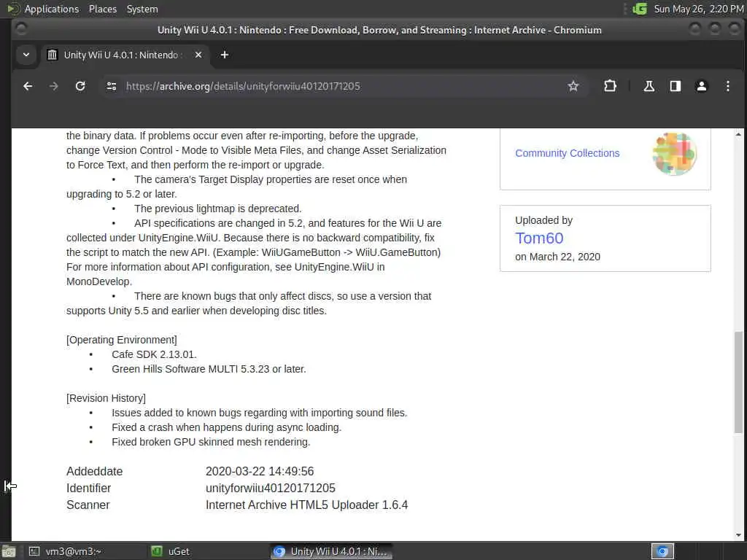Viewport: 747px width, 560px height.
Task: Toggle the browser side panel
Action: [675, 86]
